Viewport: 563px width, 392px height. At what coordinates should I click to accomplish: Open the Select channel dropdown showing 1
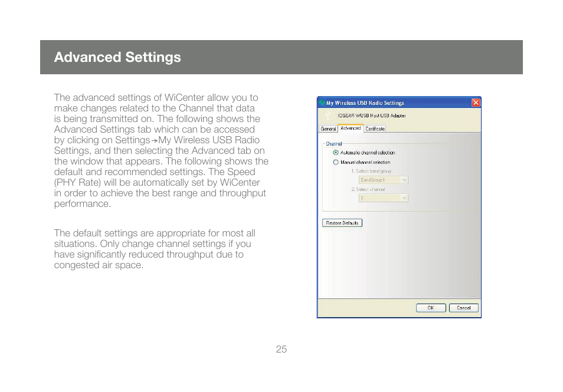(x=383, y=198)
